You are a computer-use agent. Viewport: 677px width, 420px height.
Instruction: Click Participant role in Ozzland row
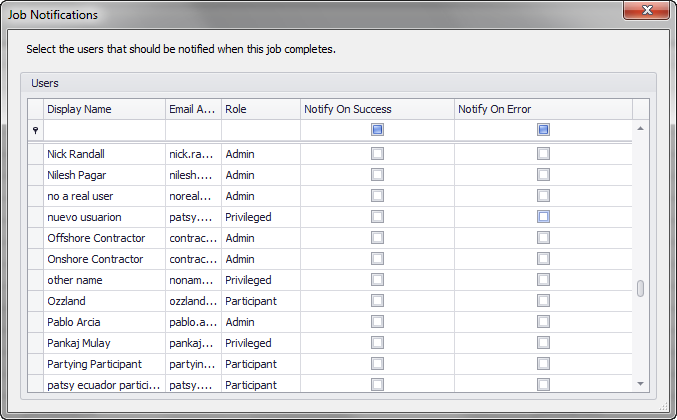[x=261, y=301]
